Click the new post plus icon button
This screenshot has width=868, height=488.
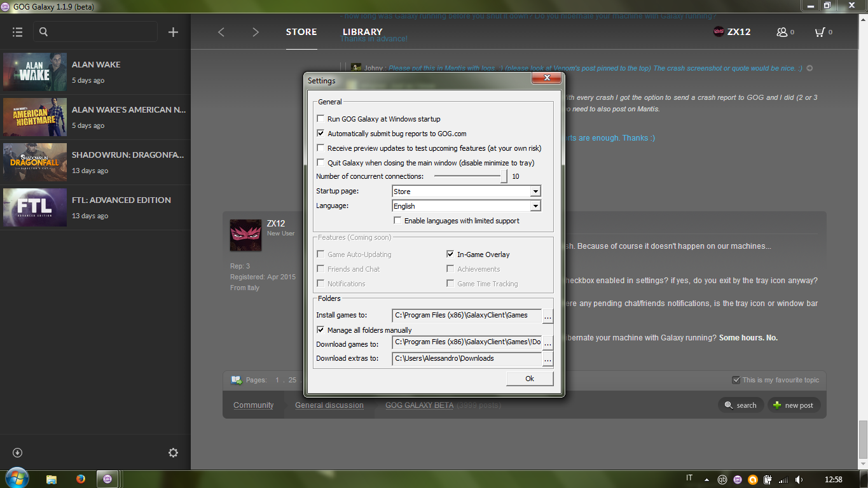794,405
